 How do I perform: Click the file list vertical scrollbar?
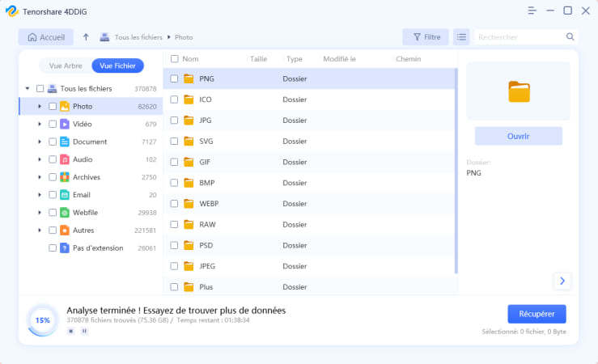[456, 171]
